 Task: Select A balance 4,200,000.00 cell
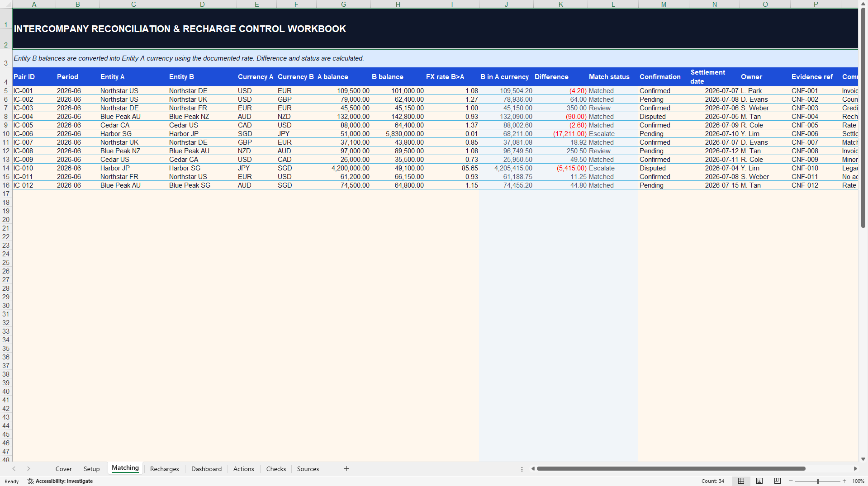click(344, 168)
